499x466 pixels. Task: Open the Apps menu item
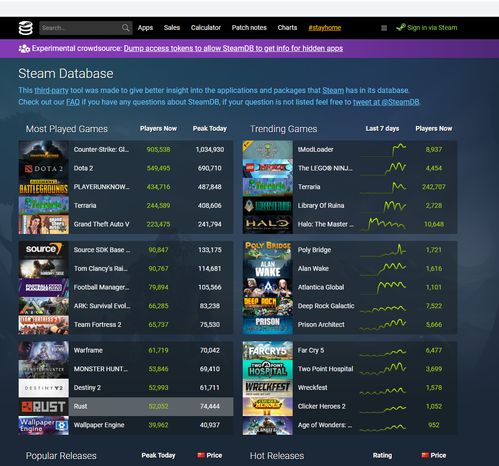(145, 28)
